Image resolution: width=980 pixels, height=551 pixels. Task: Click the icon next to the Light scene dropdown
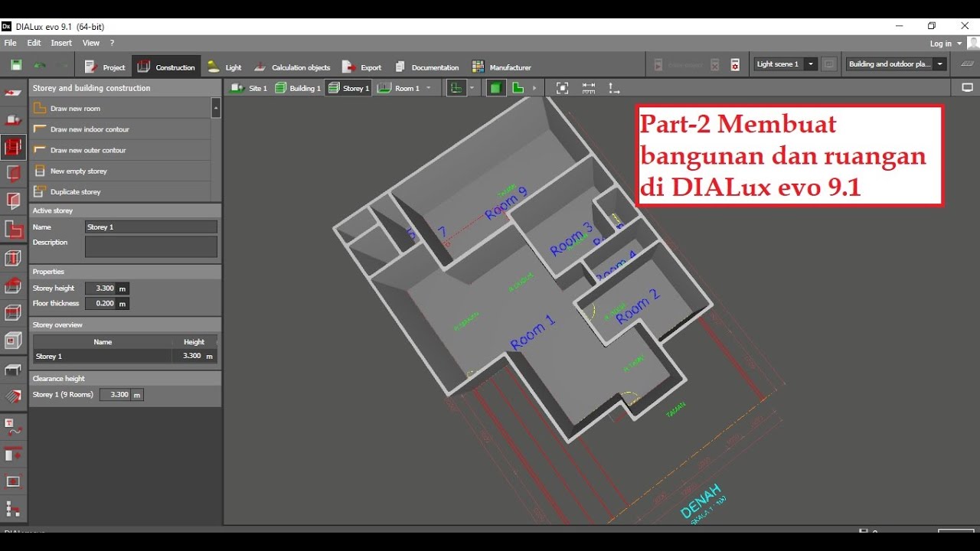tap(829, 64)
